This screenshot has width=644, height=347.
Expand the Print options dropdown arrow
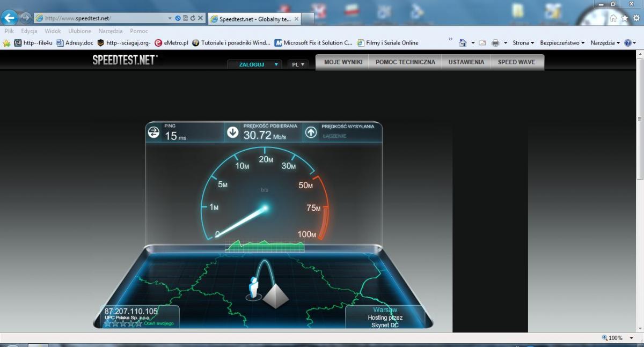click(505, 43)
